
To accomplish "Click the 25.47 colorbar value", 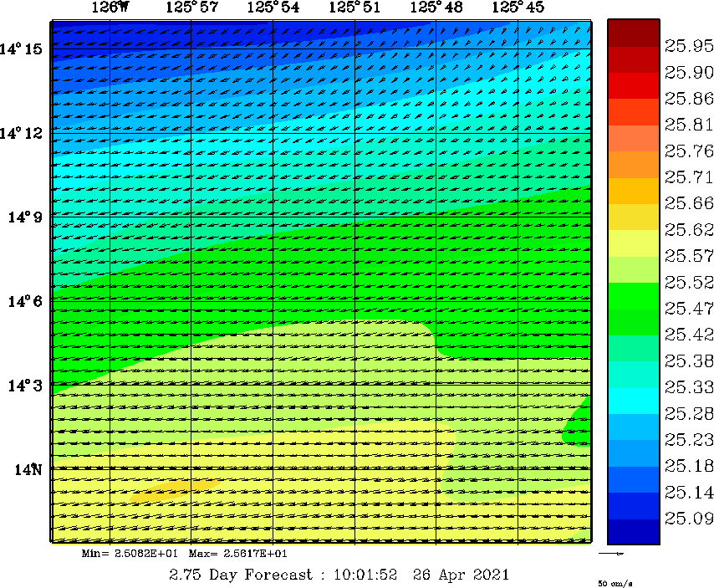I will tap(689, 309).
